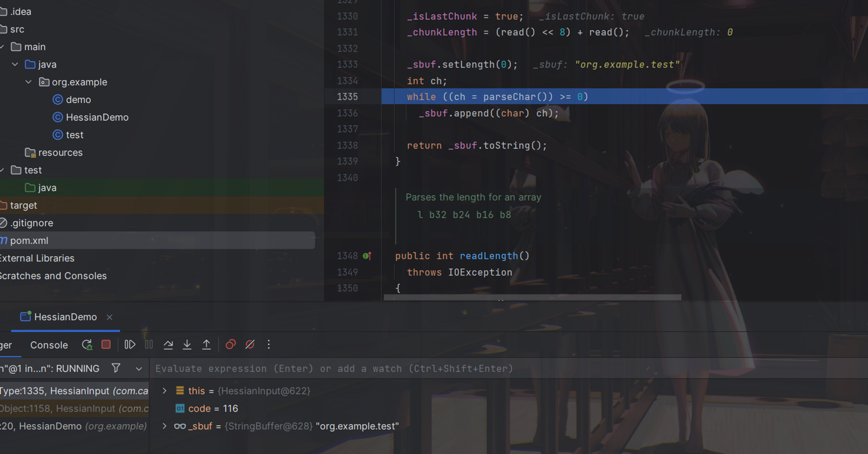Click the Evaluate expression input field

[508, 369]
